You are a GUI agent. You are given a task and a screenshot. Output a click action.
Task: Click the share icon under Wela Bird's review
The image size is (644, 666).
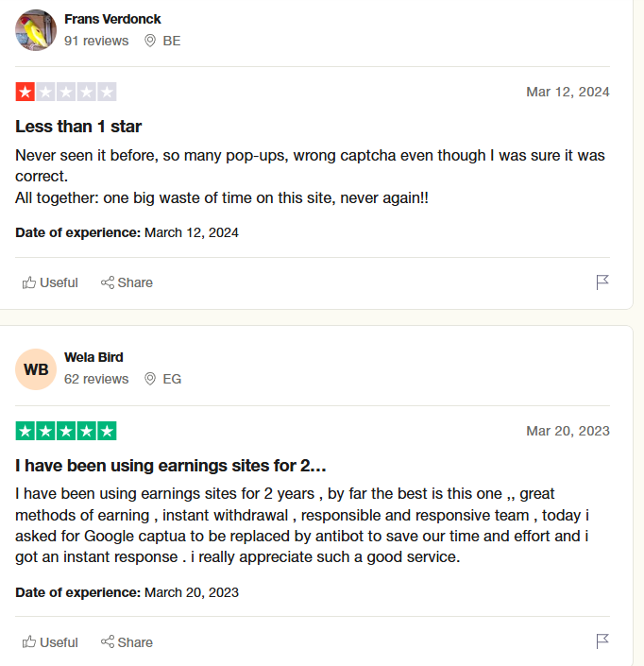(108, 642)
